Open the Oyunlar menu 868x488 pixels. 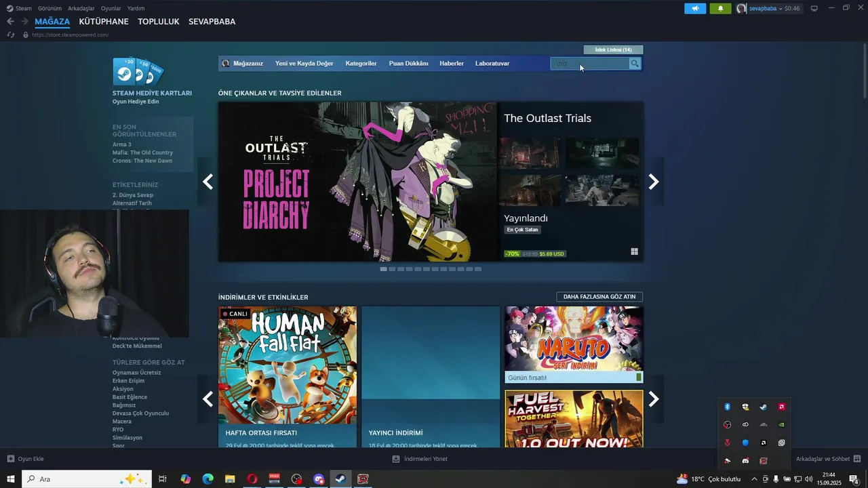(x=111, y=8)
